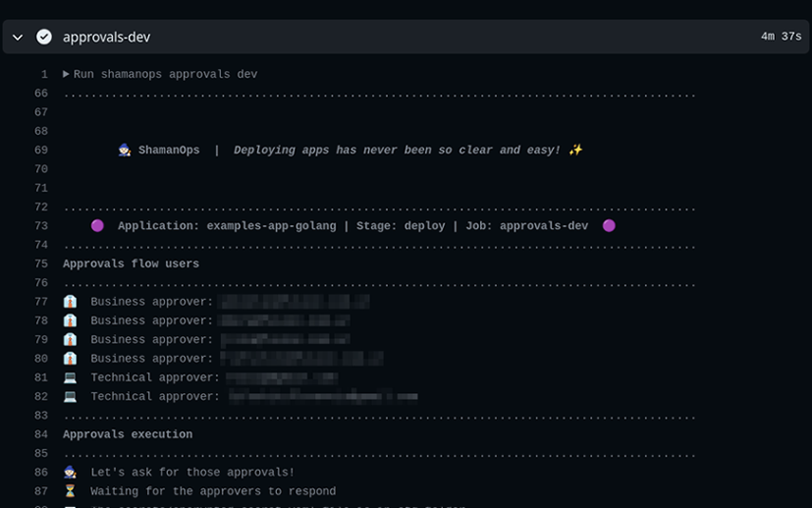
Task: Click the 'Stage: deploy' text
Action: [400, 226]
